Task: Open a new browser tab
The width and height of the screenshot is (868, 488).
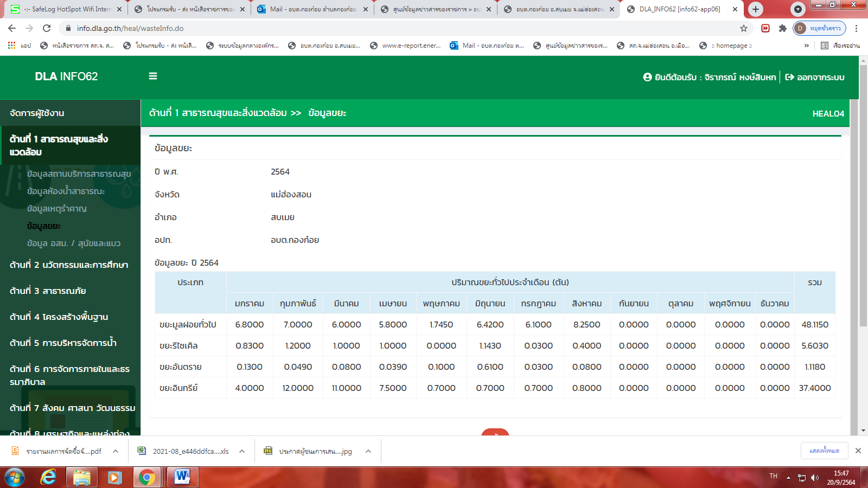Action: point(755,9)
